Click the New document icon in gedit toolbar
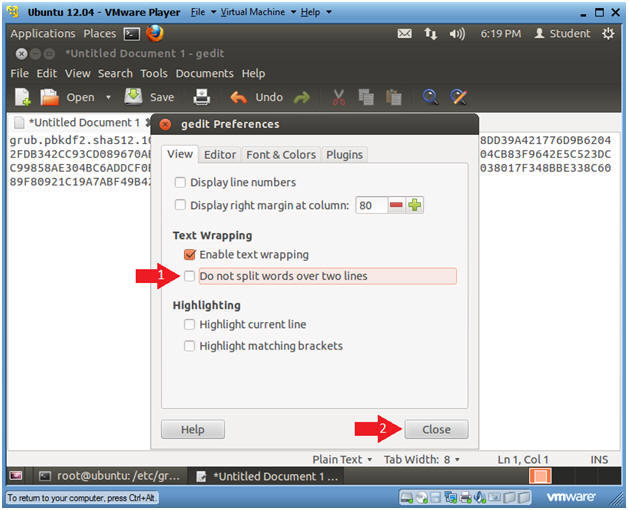Image resolution: width=628 pixels, height=510 pixels. 22,97
